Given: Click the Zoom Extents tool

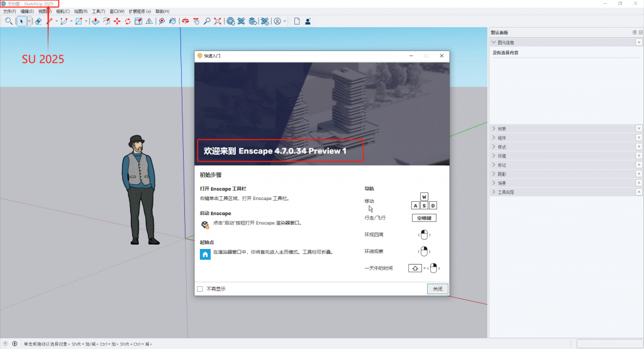Looking at the screenshot, I should [x=218, y=21].
